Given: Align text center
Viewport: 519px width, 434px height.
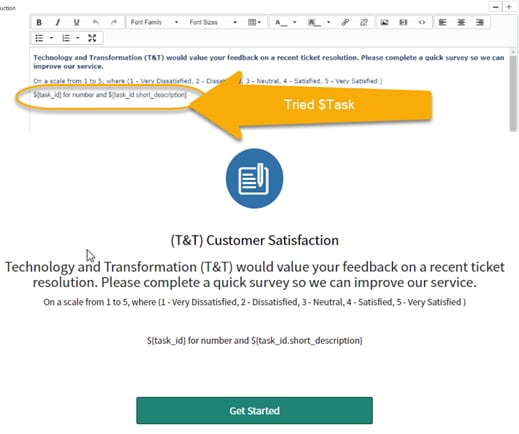Looking at the screenshot, I should pyautogui.click(x=461, y=22).
